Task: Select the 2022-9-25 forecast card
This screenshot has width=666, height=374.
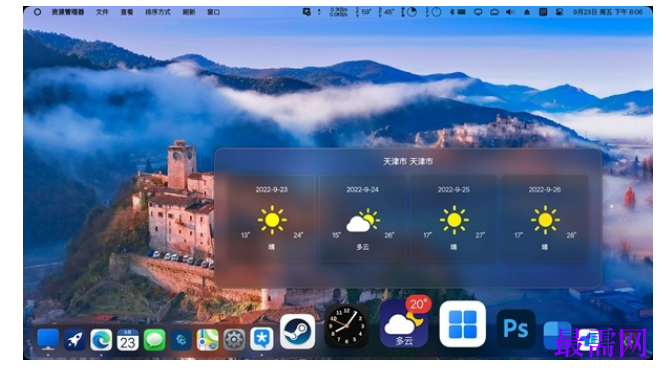Action: click(x=454, y=218)
